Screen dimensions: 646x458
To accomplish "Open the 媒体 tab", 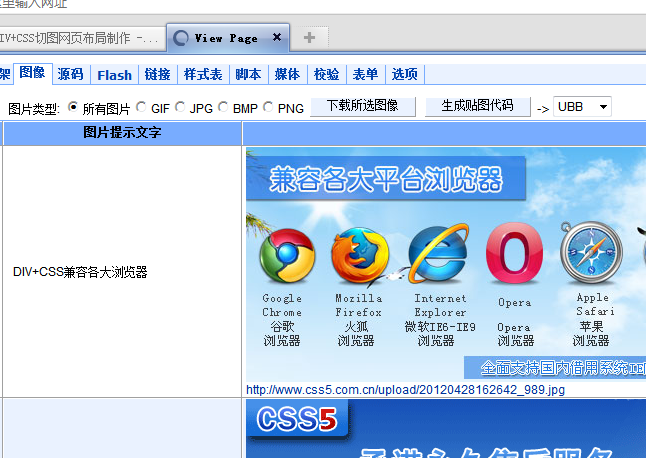I will point(288,75).
